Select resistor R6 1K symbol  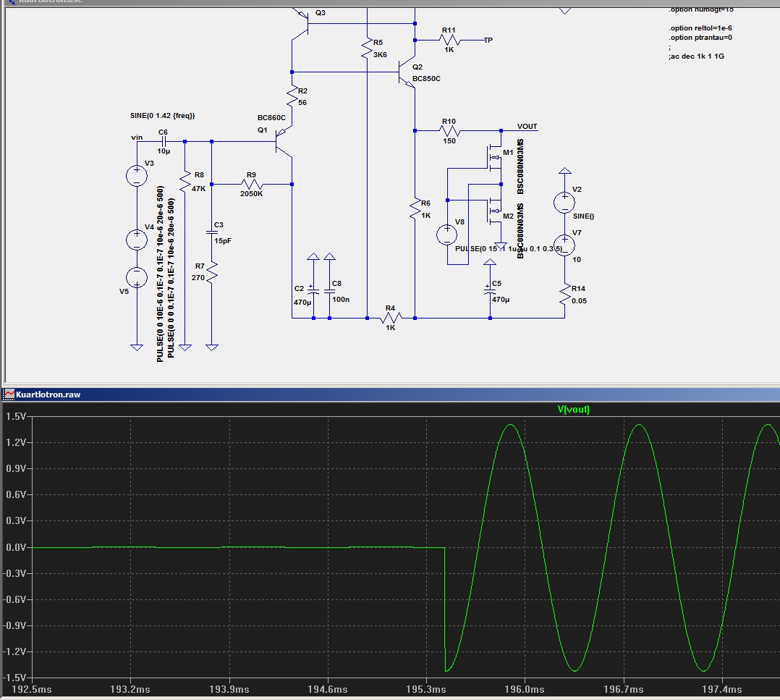(x=415, y=208)
